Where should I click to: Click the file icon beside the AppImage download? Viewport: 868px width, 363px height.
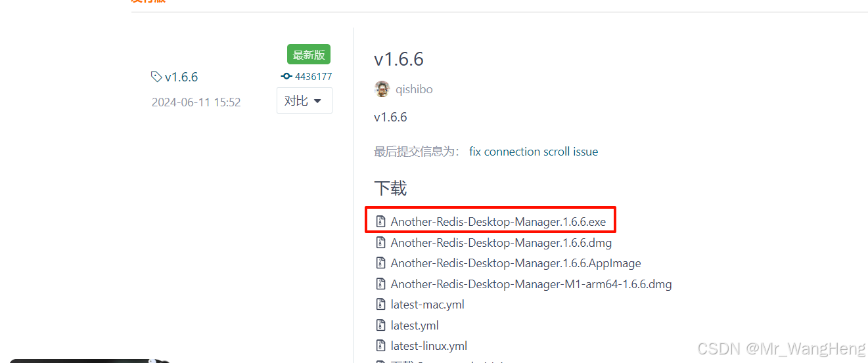click(x=380, y=263)
